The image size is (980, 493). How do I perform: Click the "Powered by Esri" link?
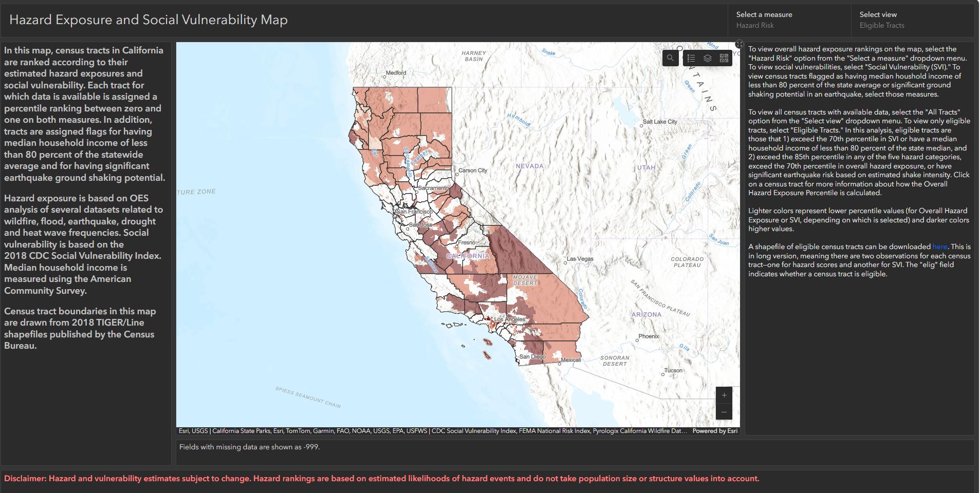click(x=714, y=431)
